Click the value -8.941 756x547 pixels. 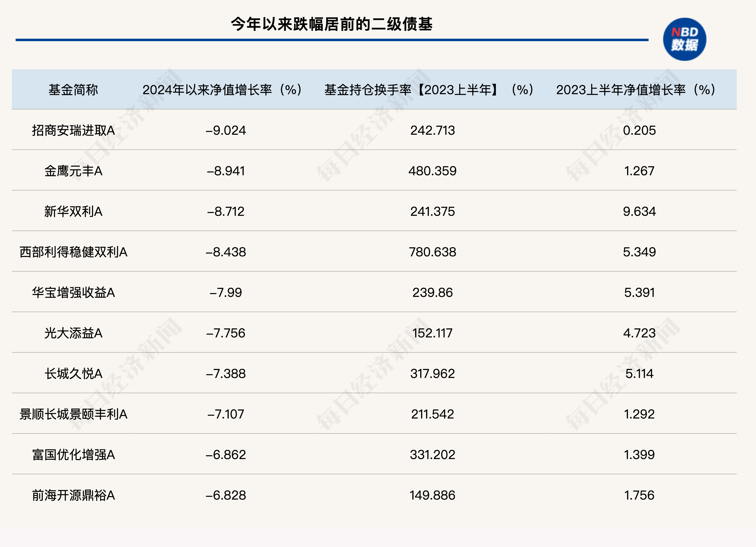226,171
